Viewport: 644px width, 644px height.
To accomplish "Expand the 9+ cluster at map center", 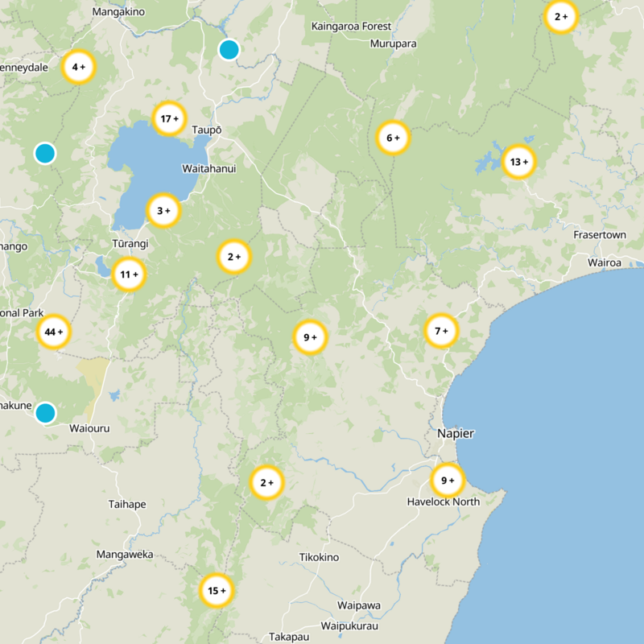I will coord(310,337).
